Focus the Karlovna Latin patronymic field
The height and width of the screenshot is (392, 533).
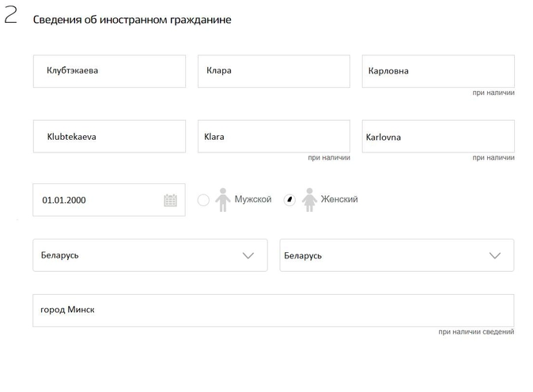pos(438,136)
